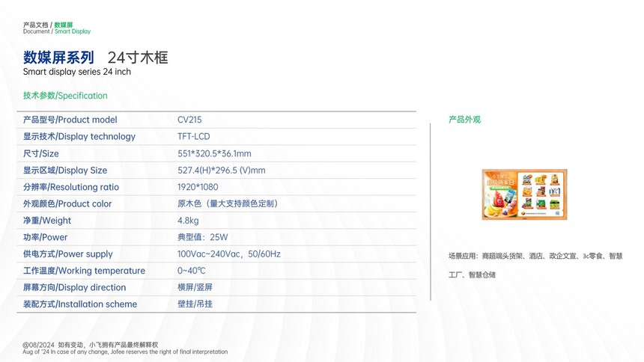Click the '尺寸/Size' row label
Viewport: 644px width, 362px height.
pos(40,153)
